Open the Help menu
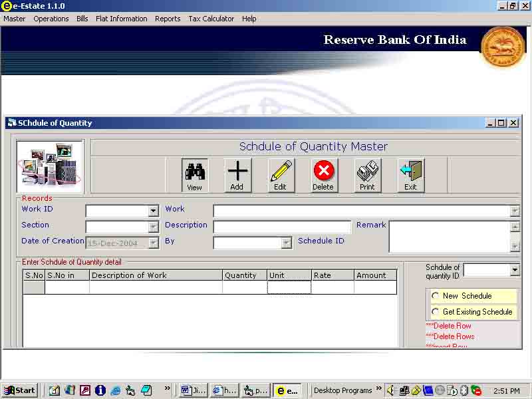Screen dimensions: 532x399 tap(249, 19)
